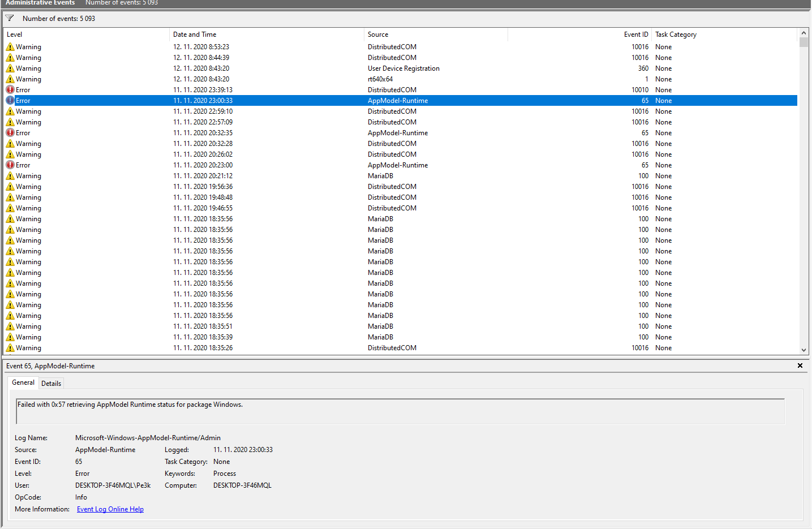Image resolution: width=812 pixels, height=529 pixels.
Task: Click the OpCode value 'Info'
Action: tap(81, 497)
